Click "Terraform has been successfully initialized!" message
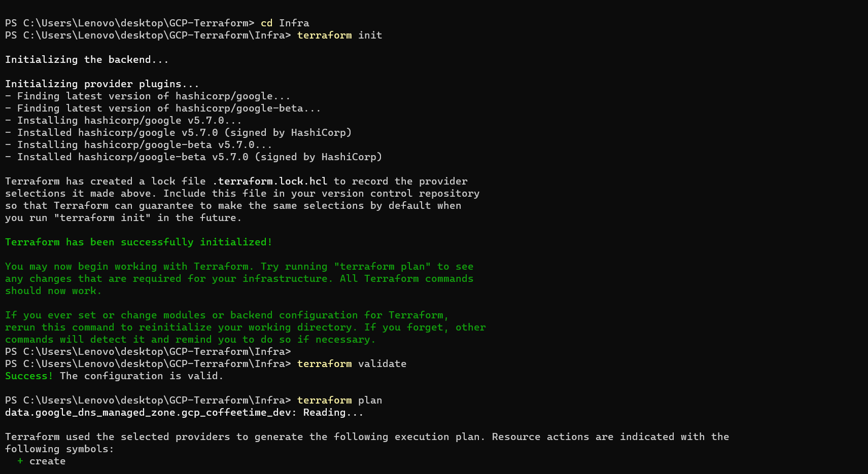 (138, 242)
